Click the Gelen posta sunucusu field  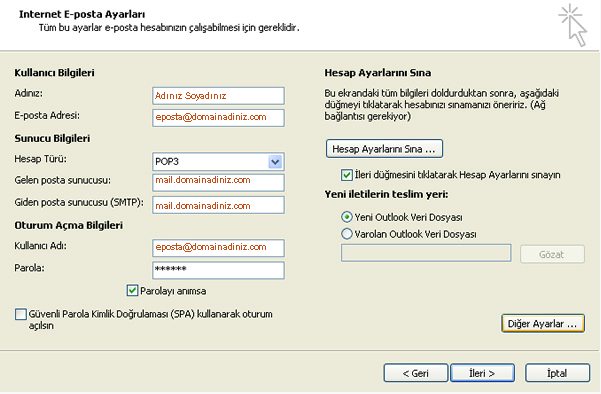pos(218,182)
